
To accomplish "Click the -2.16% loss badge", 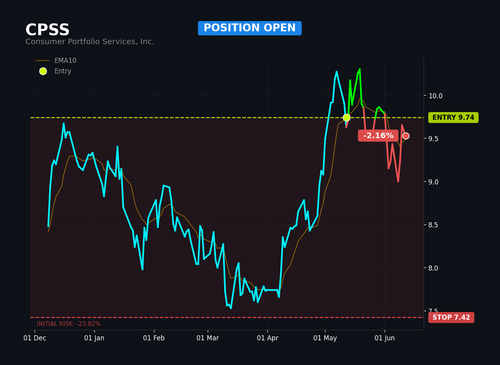I will click(x=378, y=136).
